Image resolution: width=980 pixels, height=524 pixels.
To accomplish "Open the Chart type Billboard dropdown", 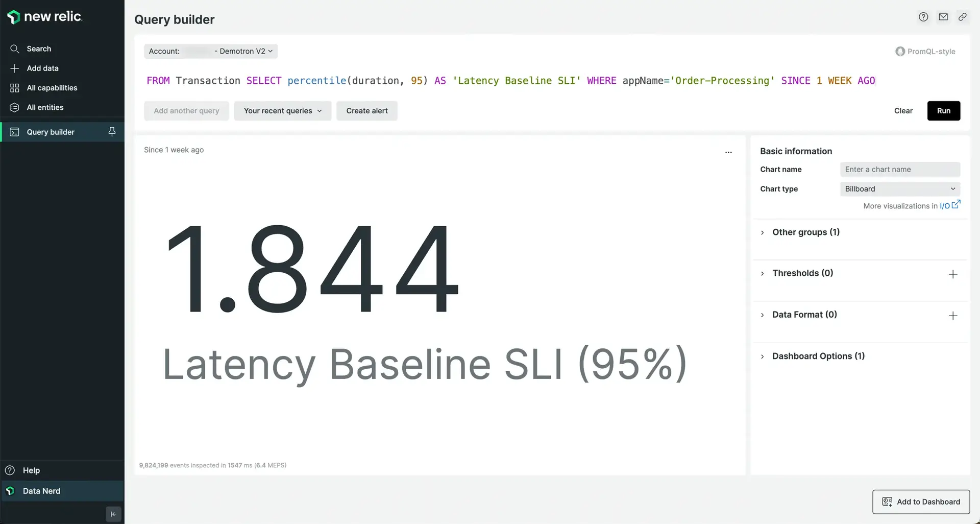I will pyautogui.click(x=900, y=189).
